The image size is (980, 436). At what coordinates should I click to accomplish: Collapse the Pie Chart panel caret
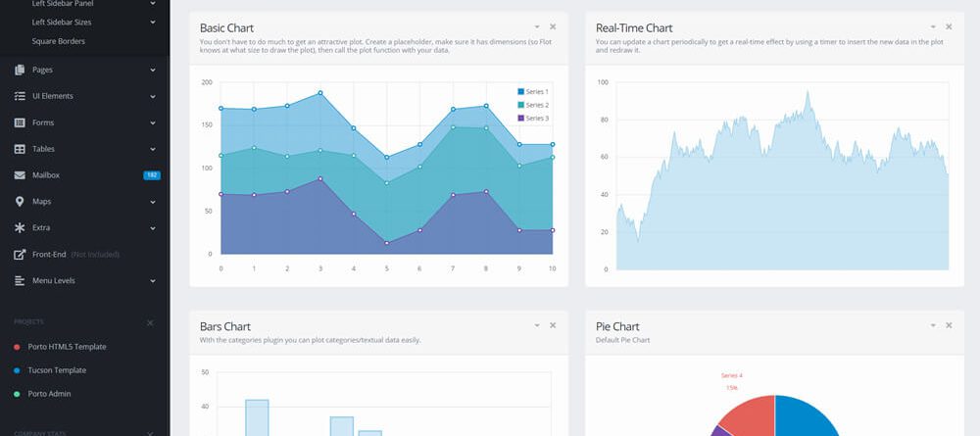(932, 324)
